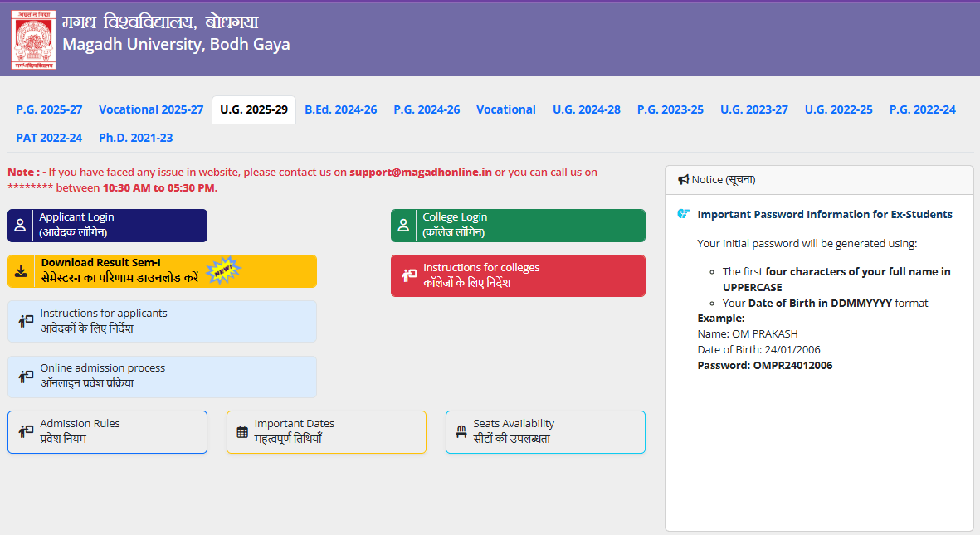This screenshot has height=535, width=980.
Task: Click the download icon on Semester-I result button
Action: point(20,270)
